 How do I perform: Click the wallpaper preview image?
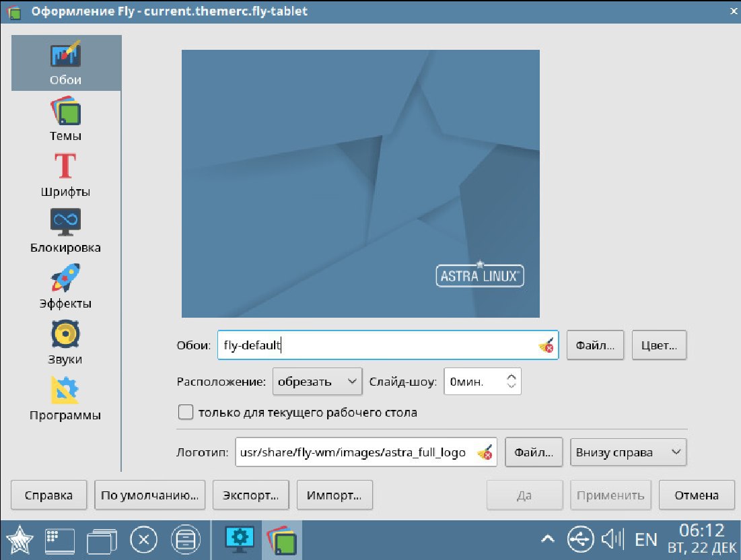click(361, 183)
